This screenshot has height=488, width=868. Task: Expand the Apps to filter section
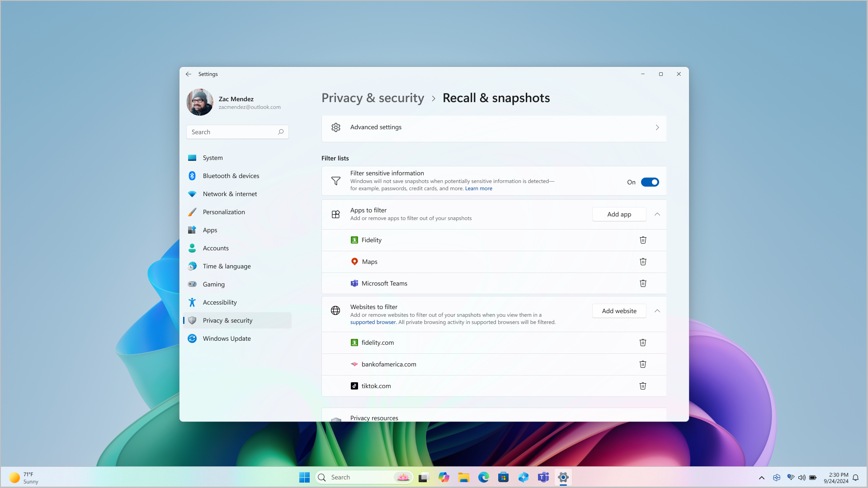coord(657,214)
